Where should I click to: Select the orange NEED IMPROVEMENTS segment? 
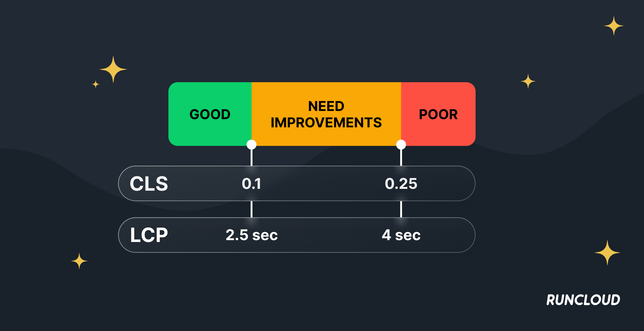coord(326,114)
